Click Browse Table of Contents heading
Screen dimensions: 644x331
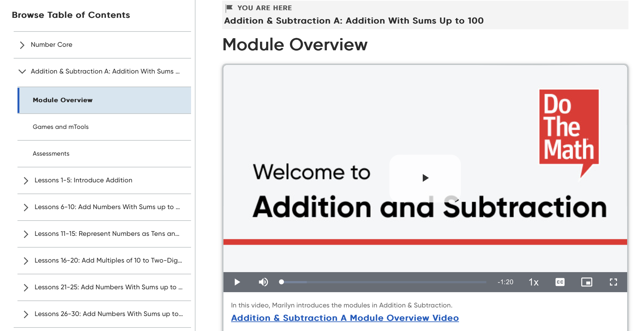[71, 15]
